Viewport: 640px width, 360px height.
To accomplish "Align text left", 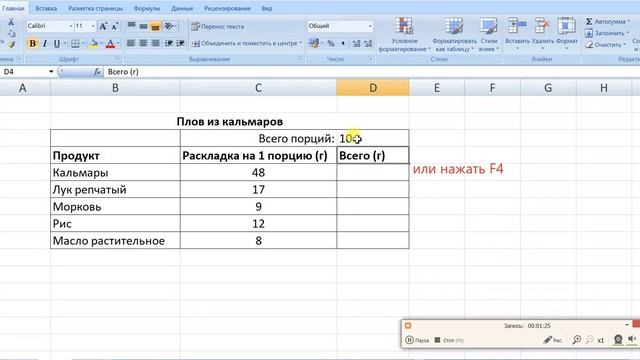I will point(131,43).
